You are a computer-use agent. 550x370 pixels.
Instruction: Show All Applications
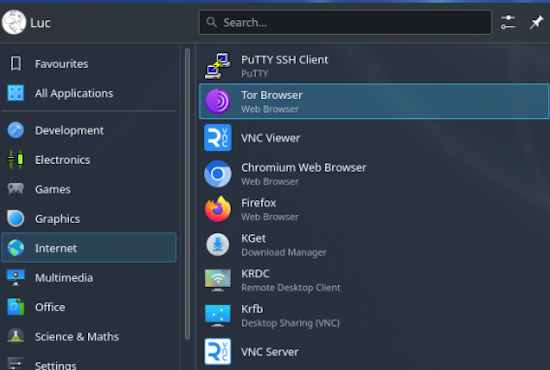coord(89,93)
